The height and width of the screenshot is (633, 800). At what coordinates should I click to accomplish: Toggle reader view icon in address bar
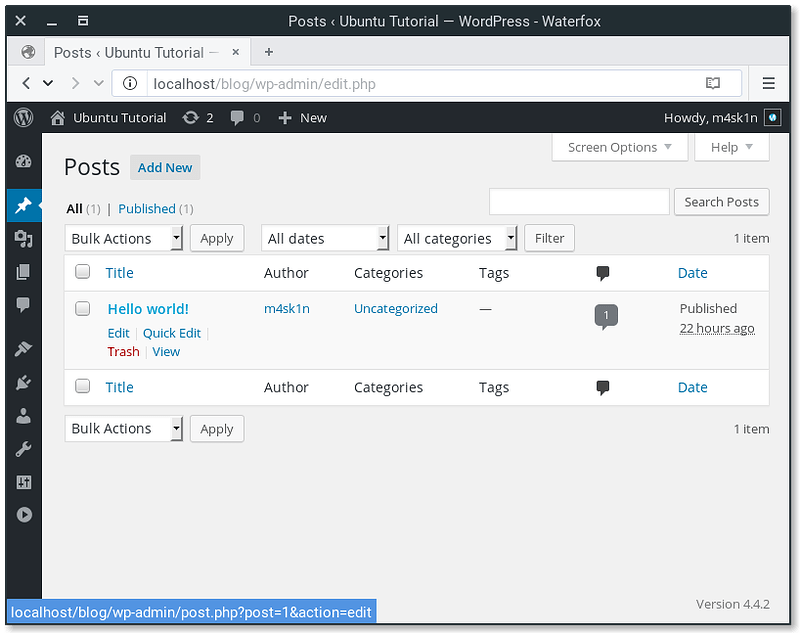coord(713,83)
